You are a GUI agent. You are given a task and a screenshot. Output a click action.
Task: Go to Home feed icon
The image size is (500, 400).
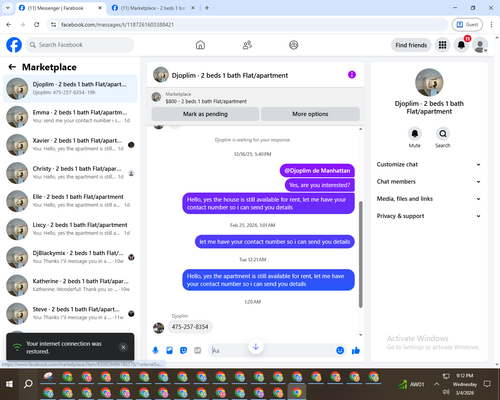[x=200, y=45]
